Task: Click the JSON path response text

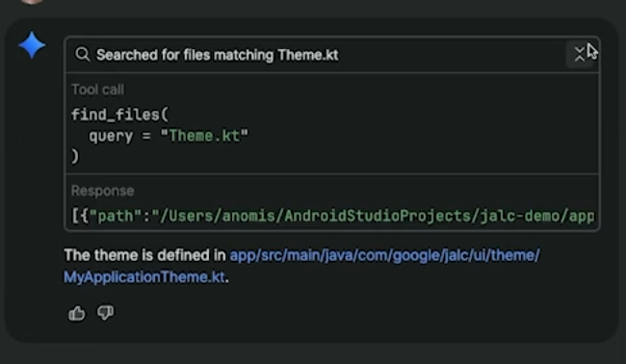Action: coord(333,216)
